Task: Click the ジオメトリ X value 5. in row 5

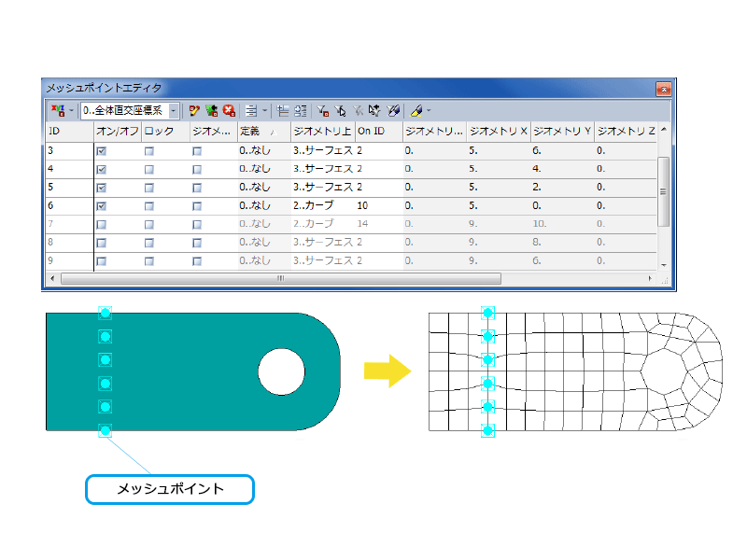Action: (x=473, y=188)
